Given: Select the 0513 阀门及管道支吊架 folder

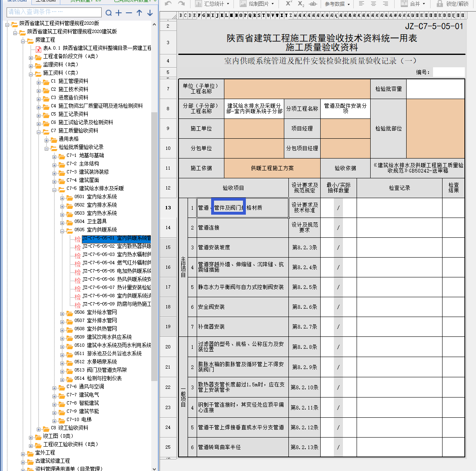Looking at the screenshot, I should (x=100, y=370).
